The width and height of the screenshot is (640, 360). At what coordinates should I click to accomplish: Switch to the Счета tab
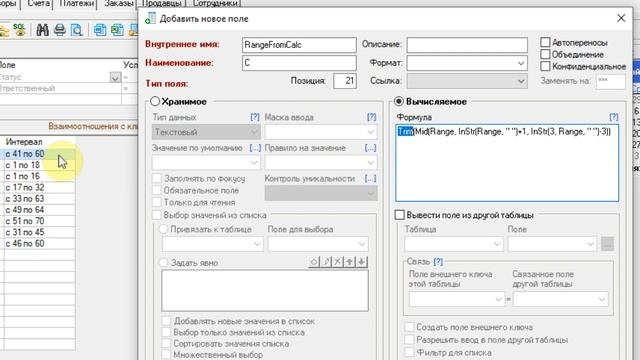[x=38, y=4]
